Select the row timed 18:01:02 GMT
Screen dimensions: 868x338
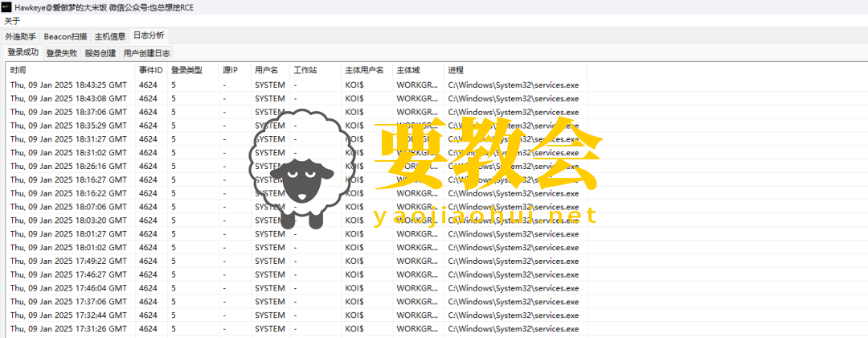click(x=296, y=247)
